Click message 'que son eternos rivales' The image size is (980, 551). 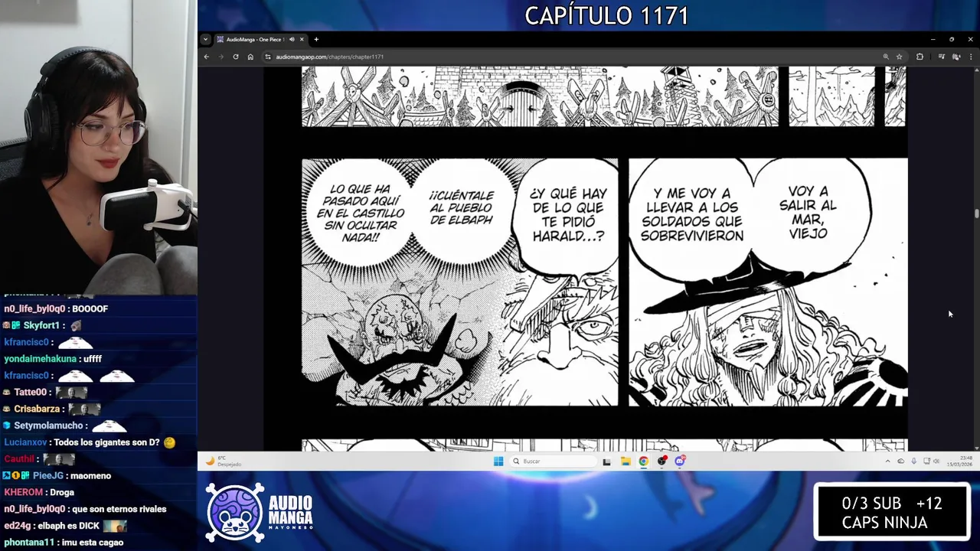pyautogui.click(x=119, y=509)
